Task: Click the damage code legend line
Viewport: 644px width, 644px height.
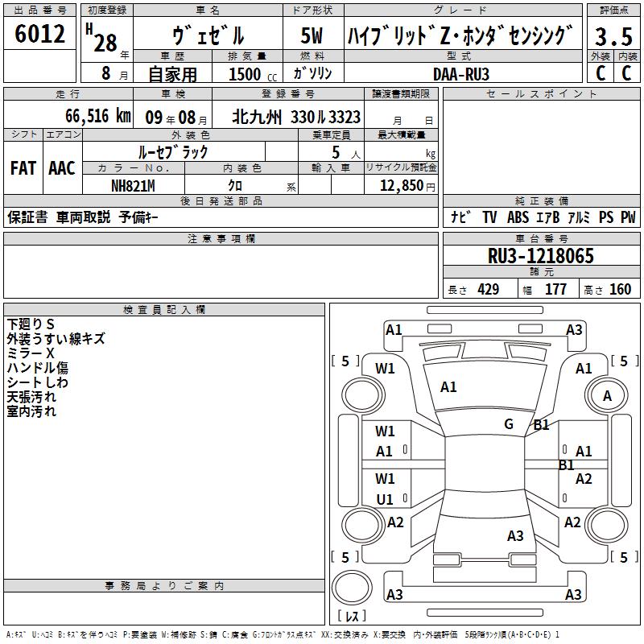Action: tap(283, 634)
